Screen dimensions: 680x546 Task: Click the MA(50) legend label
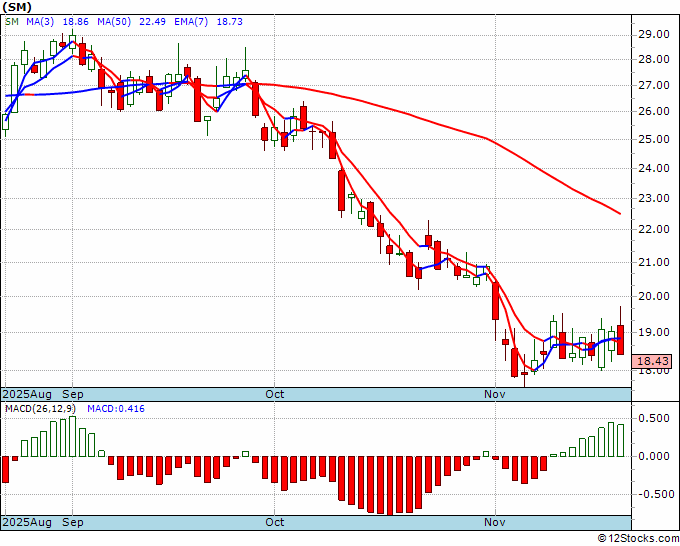114,21
